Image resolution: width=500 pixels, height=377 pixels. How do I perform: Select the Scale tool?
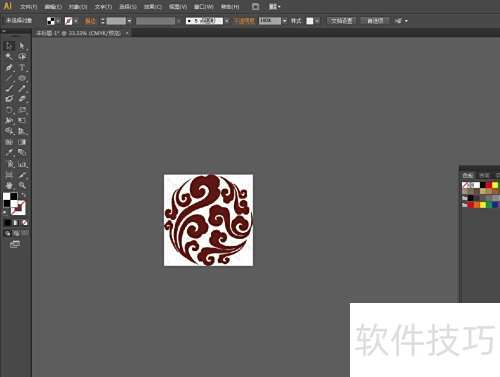pyautogui.click(x=22, y=110)
